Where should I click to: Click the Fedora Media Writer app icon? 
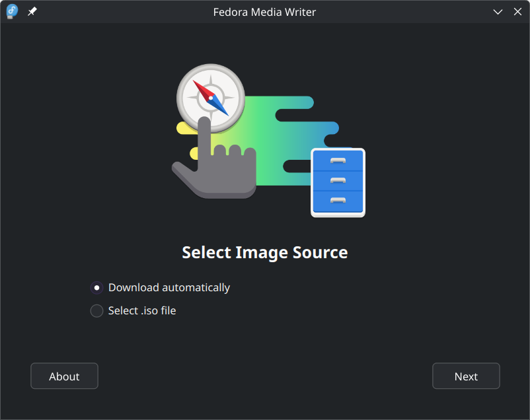[x=12, y=11]
